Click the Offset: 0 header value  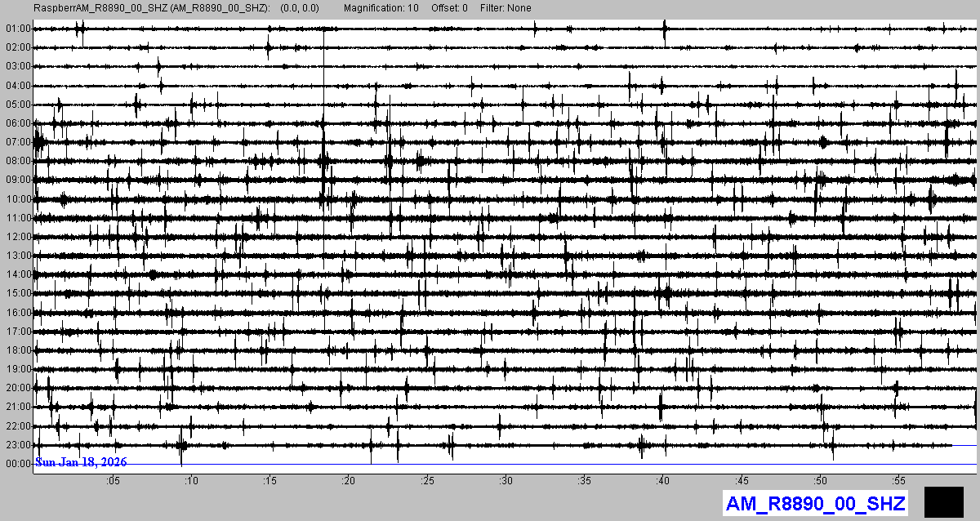[450, 8]
